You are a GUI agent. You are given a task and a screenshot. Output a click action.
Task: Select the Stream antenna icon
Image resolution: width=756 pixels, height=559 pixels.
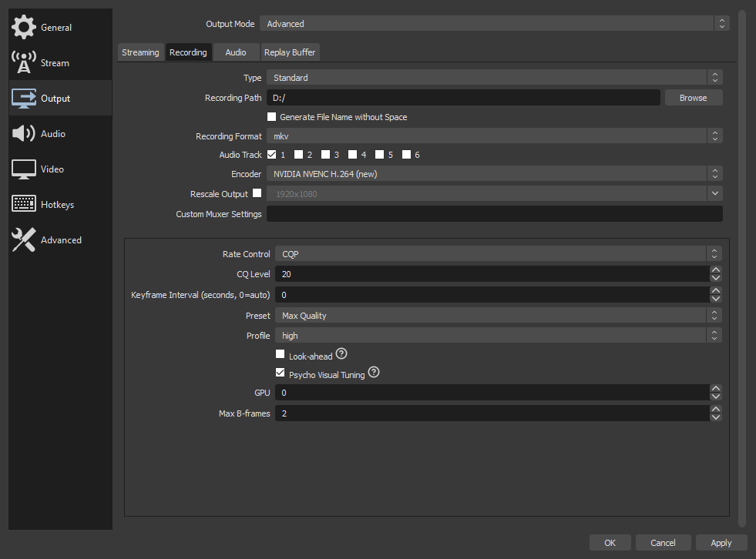point(24,62)
